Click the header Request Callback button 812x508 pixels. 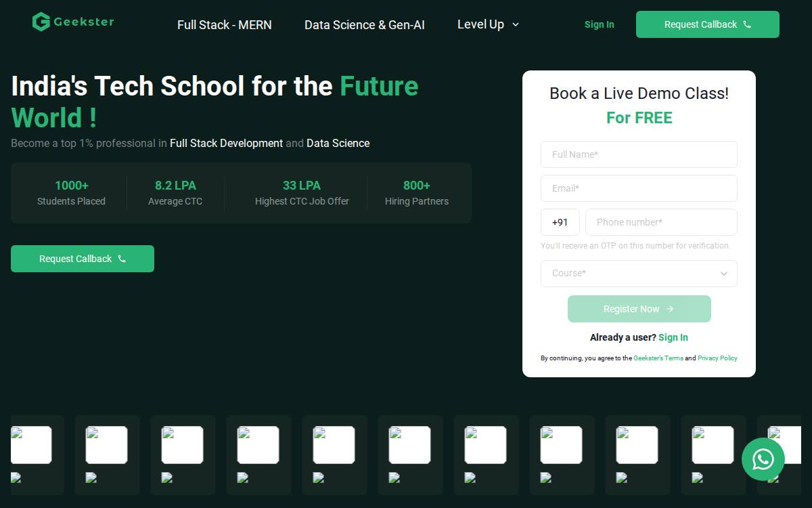tap(708, 24)
